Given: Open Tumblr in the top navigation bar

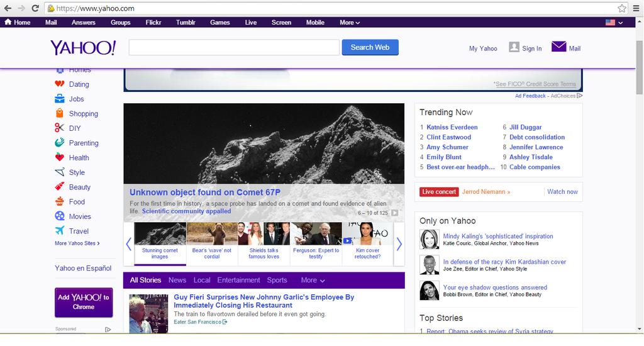Looking at the screenshot, I should pos(186,23).
